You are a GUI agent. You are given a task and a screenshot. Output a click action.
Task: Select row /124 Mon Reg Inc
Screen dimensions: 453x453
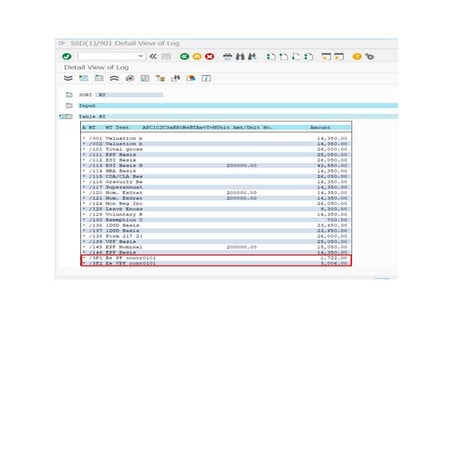point(216,203)
